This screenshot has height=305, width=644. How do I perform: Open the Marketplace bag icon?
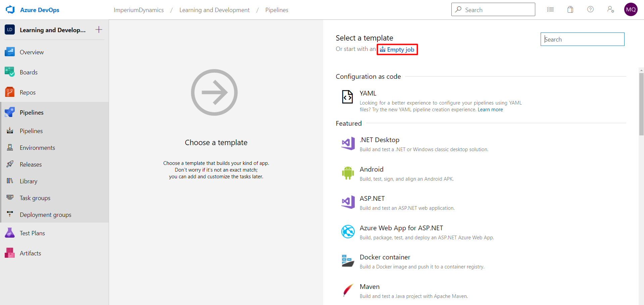point(570,9)
